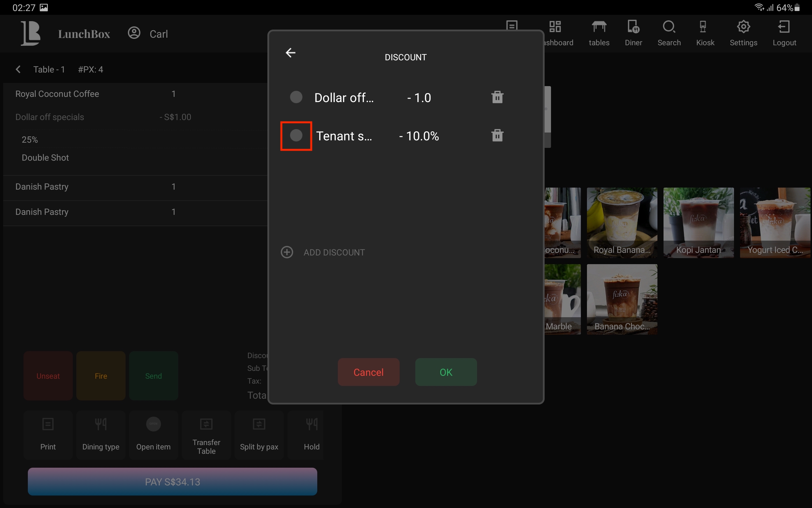Confirm the discount with the OK button
The height and width of the screenshot is (508, 812).
click(446, 372)
